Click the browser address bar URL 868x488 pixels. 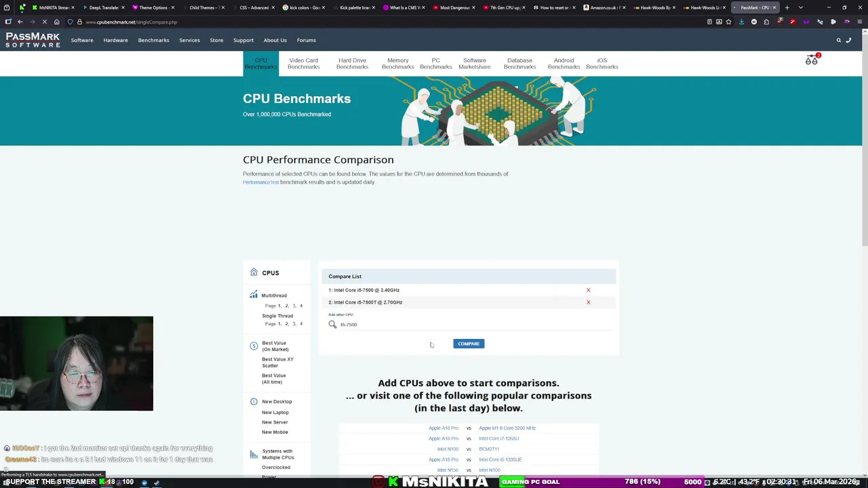tap(131, 22)
